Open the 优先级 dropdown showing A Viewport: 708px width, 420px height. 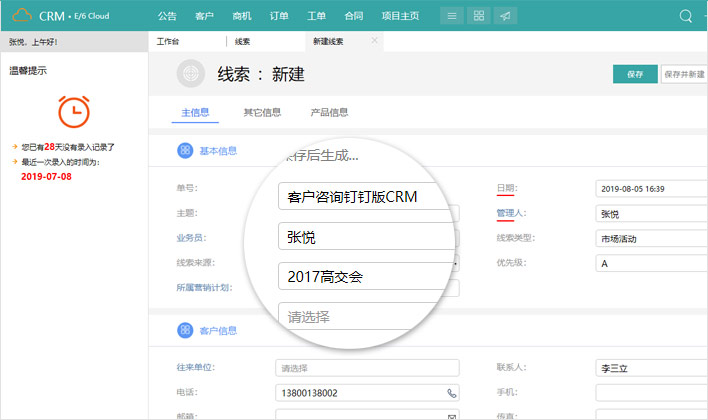click(x=650, y=264)
